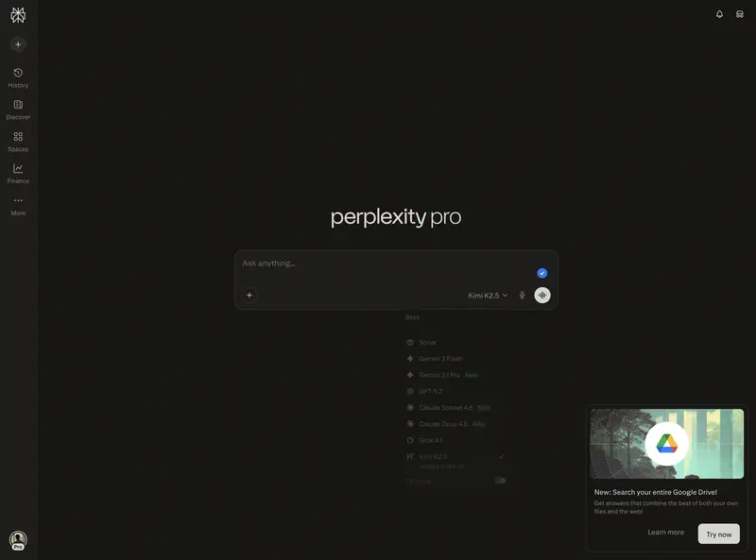Open the Finance section

point(18,174)
